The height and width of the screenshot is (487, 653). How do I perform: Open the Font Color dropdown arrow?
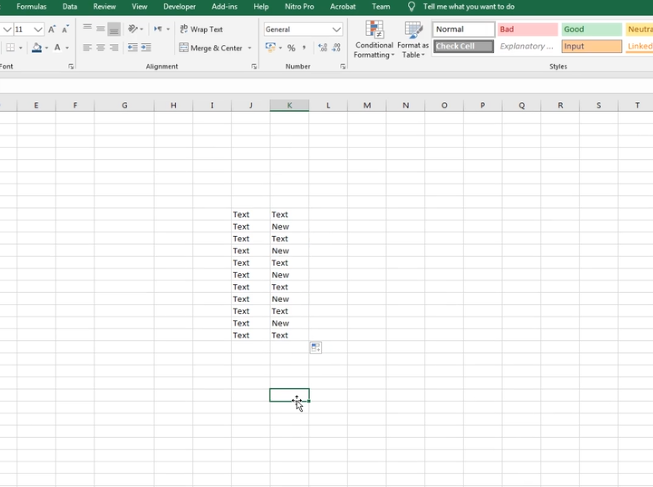(67, 48)
